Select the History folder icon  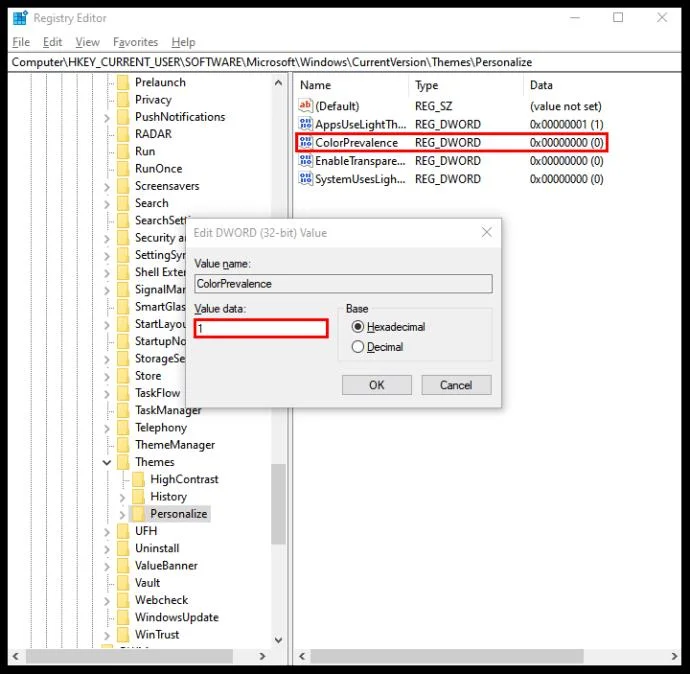[138, 496]
